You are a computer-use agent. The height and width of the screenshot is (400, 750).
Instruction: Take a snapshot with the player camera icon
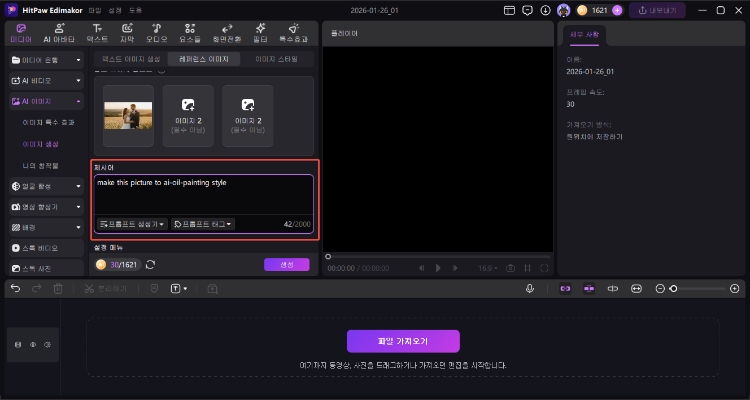point(510,268)
